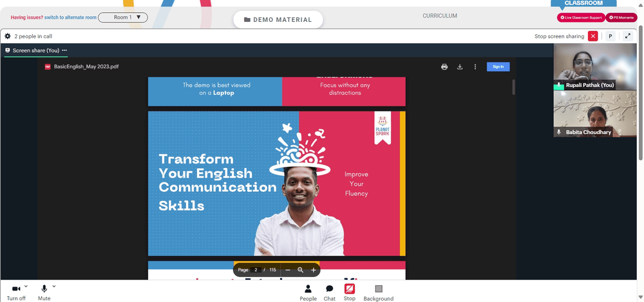Stop screen sharing from bottom bar
This screenshot has height=302, width=644.
350,293
